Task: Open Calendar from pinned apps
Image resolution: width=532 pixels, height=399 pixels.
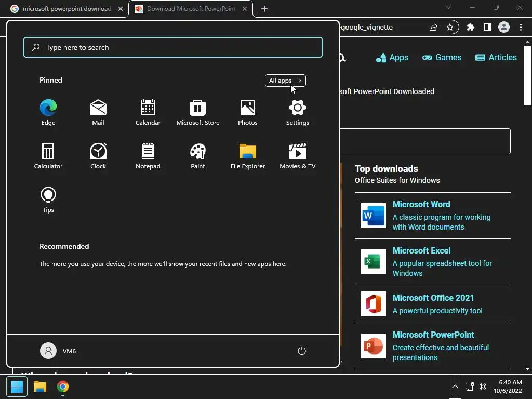Action: (148, 113)
